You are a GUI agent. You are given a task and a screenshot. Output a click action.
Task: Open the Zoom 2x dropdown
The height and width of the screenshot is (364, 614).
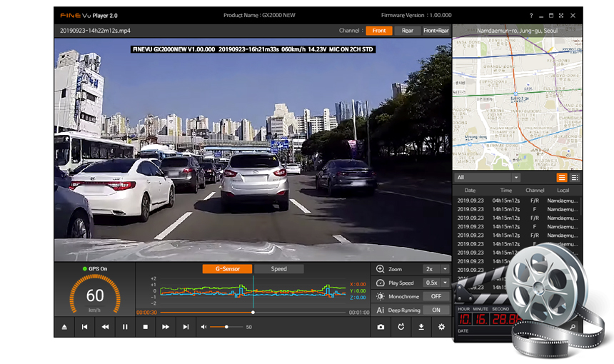436,269
